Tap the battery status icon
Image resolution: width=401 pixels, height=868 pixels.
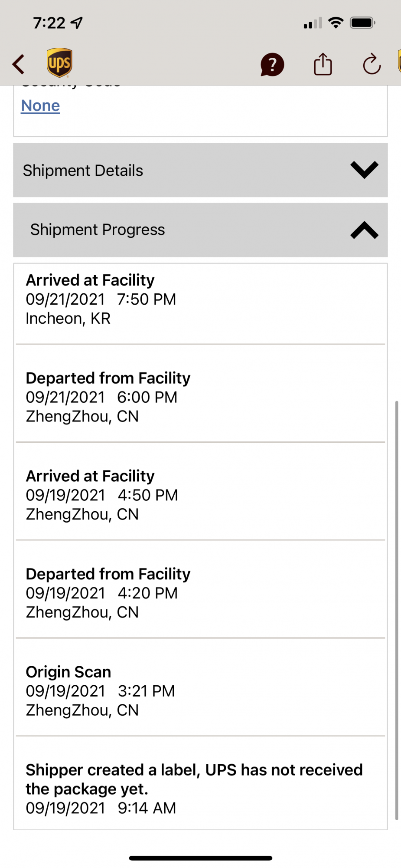[363, 23]
